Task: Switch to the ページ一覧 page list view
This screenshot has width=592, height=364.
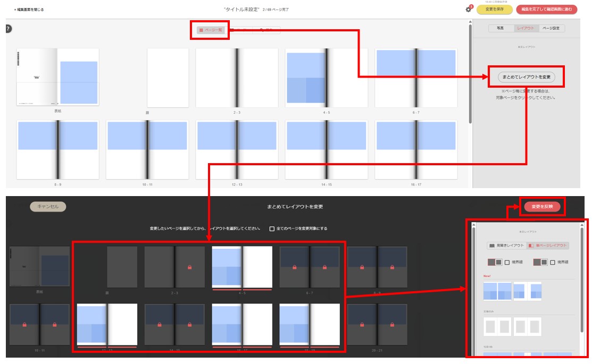Action: 210,30
